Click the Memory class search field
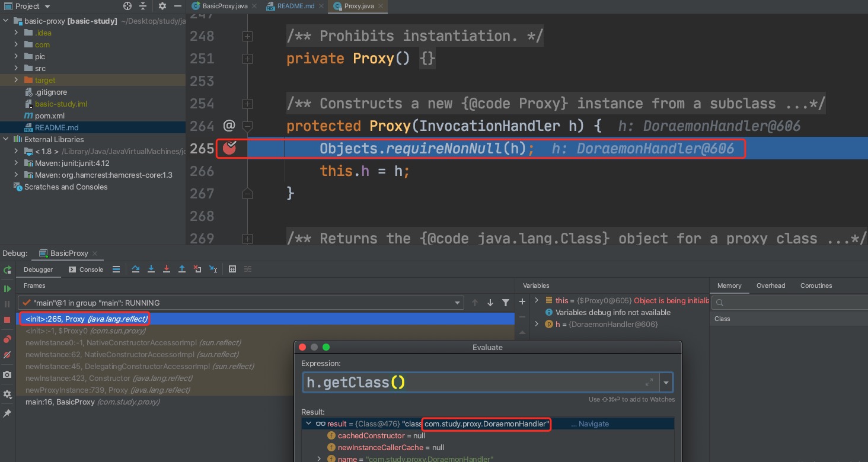 tap(790, 303)
